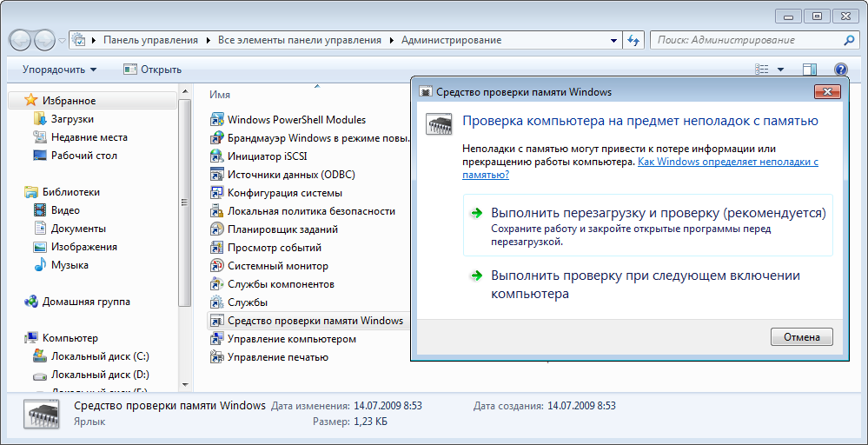Image resolution: width=868 pixels, height=445 pixels.
Task: Toggle the preview pane icon
Action: (810, 70)
